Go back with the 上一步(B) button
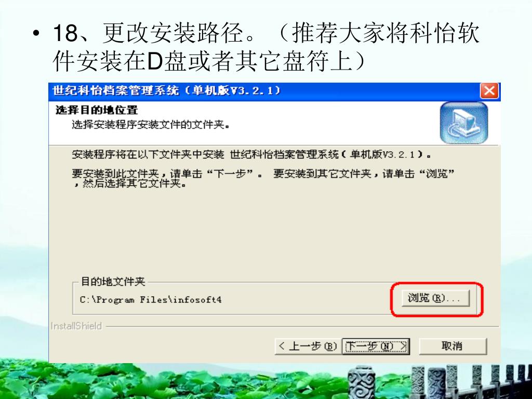The width and height of the screenshot is (532, 399). click(x=308, y=346)
